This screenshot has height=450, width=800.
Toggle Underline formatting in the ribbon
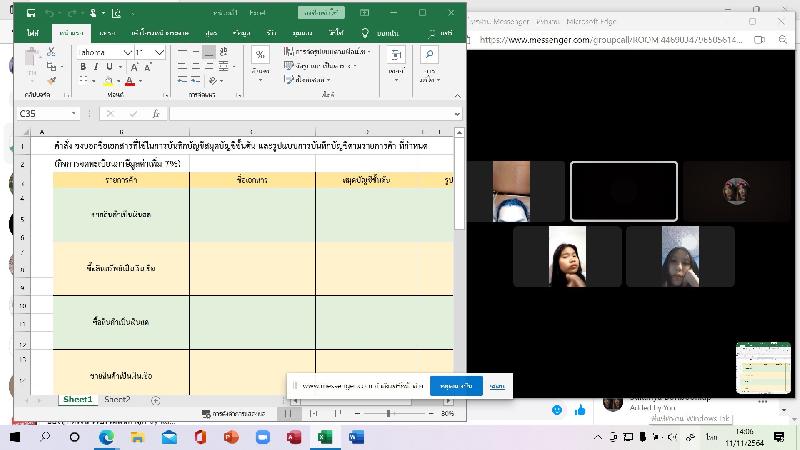tap(110, 67)
